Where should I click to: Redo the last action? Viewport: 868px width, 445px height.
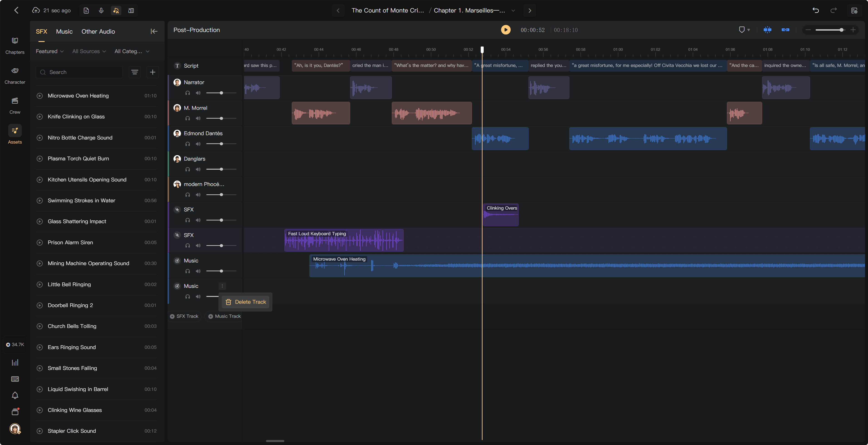click(833, 10)
